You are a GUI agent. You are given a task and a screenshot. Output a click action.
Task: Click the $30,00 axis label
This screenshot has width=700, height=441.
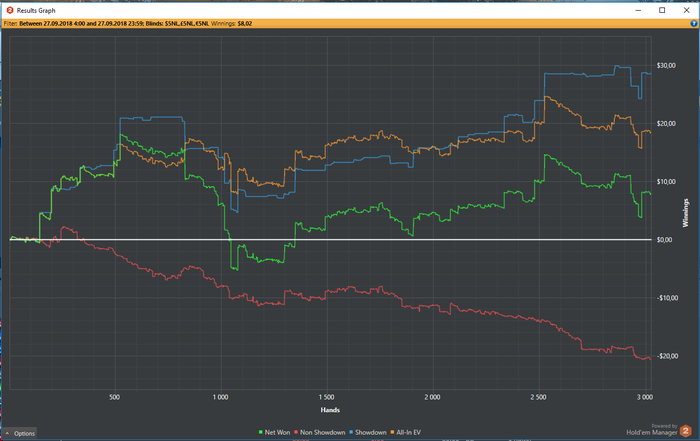tap(666, 66)
